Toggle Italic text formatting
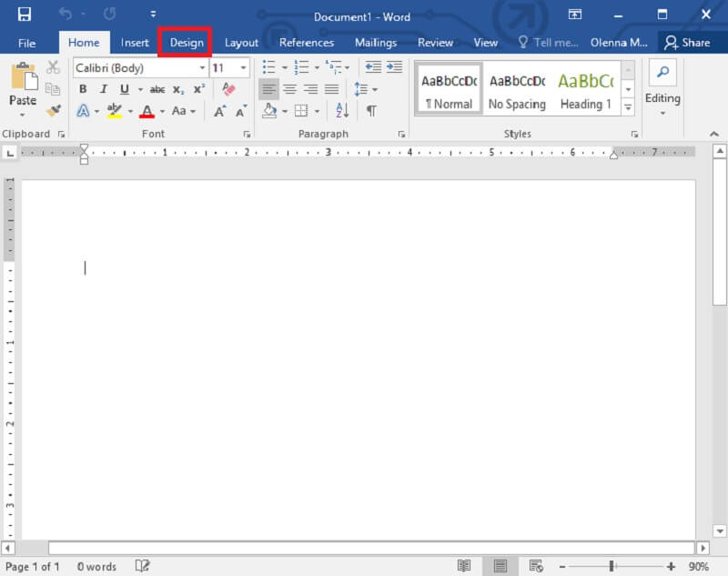728x576 pixels. click(104, 89)
